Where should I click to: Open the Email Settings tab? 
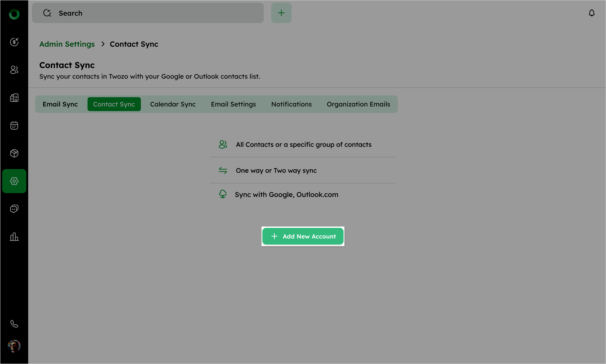[x=233, y=104]
